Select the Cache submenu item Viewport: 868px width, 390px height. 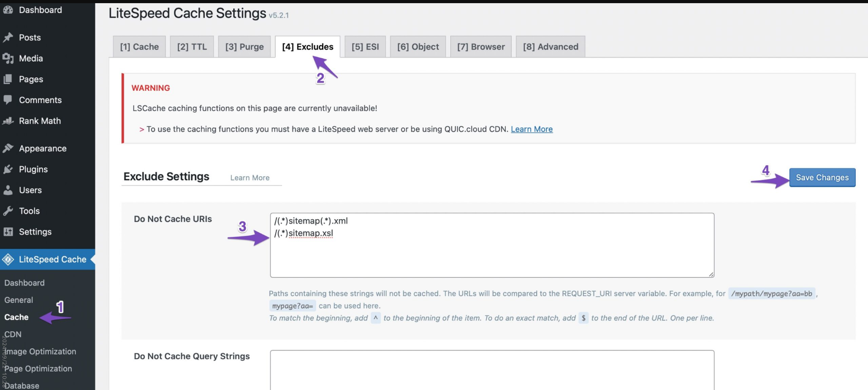(16, 317)
